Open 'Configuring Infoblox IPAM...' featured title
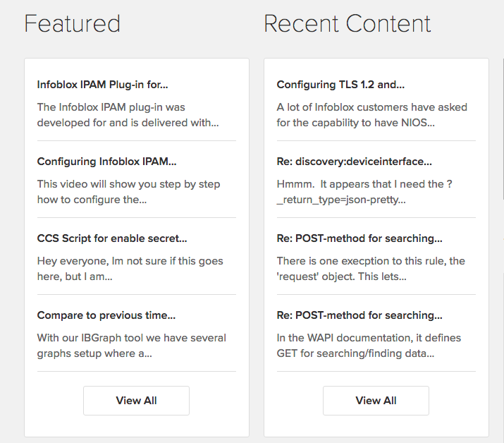The height and width of the screenshot is (443, 504). coord(106,162)
